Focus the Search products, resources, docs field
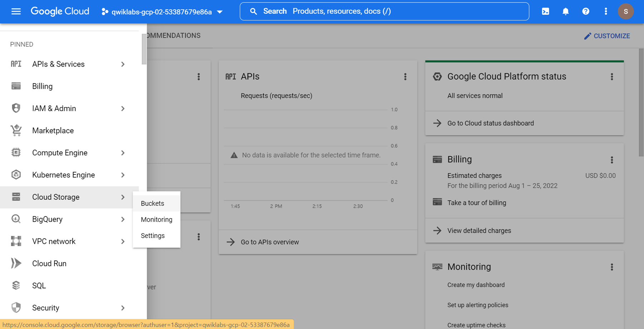The width and height of the screenshot is (644, 329). click(384, 11)
